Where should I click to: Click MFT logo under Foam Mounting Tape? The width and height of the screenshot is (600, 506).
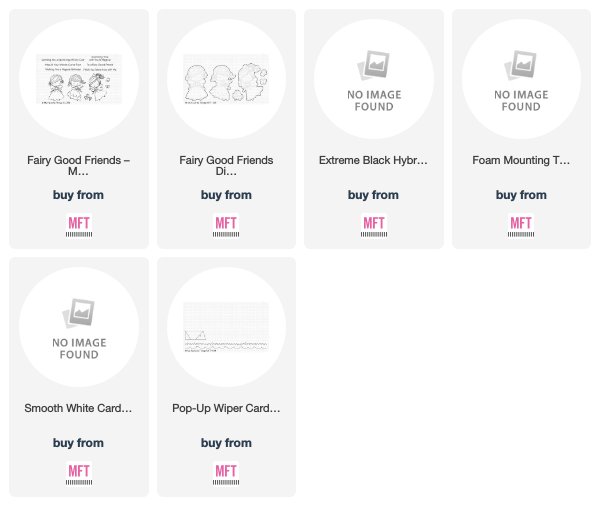coord(521,225)
